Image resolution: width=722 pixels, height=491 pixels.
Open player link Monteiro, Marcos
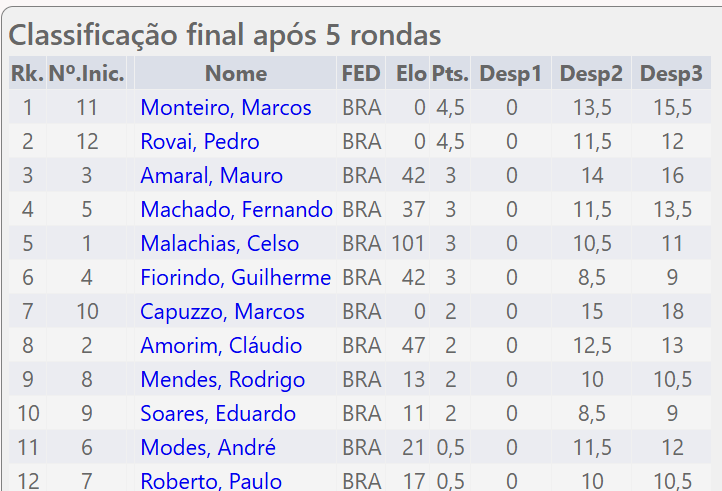(225, 108)
